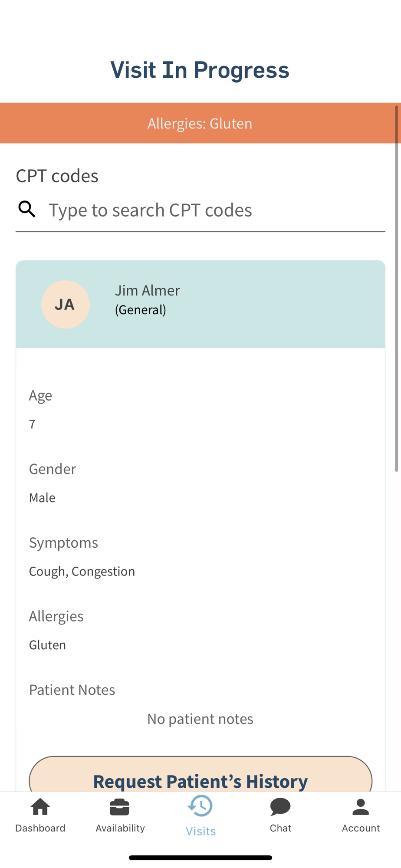The image size is (401, 868).
Task: Click the Patient Notes heading
Action: tap(72, 690)
